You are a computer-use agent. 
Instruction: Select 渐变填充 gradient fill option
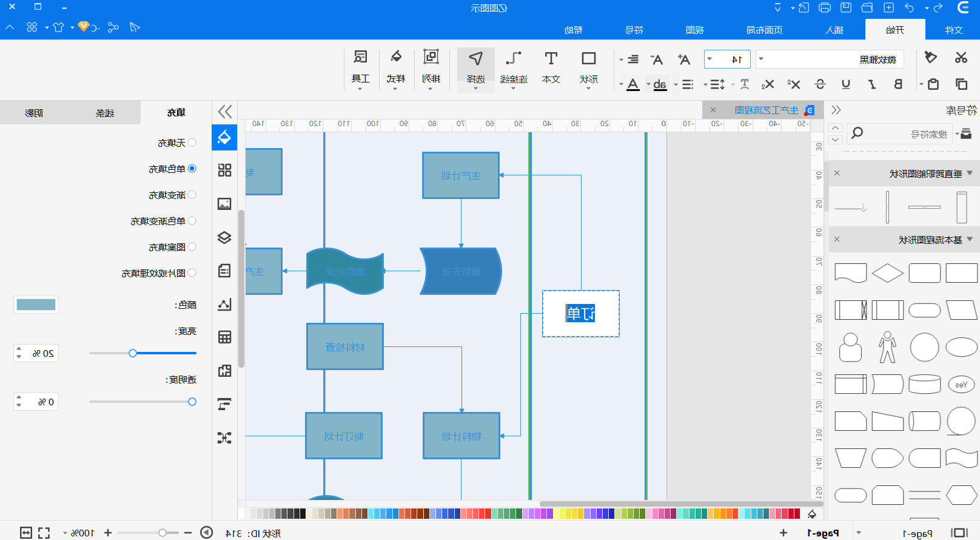coord(172,195)
